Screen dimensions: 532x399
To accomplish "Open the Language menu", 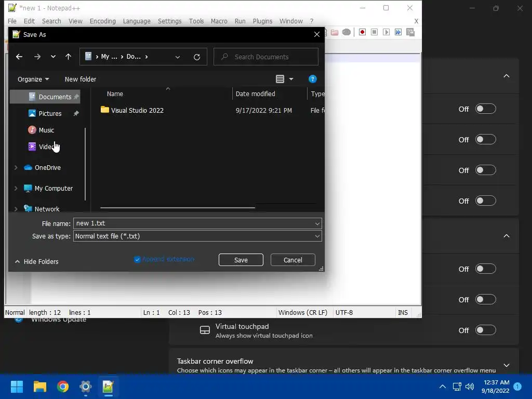I will pos(137,21).
